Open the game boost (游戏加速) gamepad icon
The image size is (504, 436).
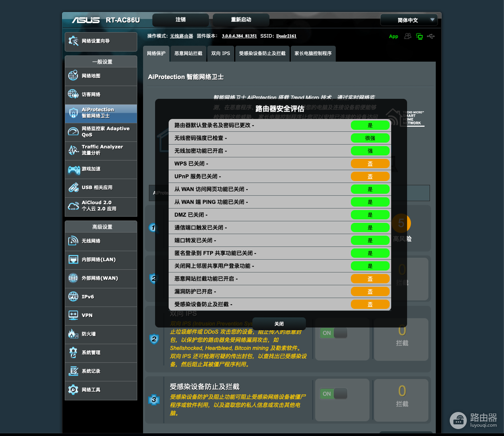click(x=74, y=169)
